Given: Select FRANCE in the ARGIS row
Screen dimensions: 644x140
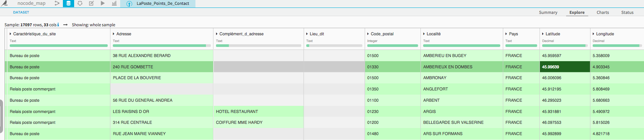Looking at the screenshot, I should coord(521,111).
